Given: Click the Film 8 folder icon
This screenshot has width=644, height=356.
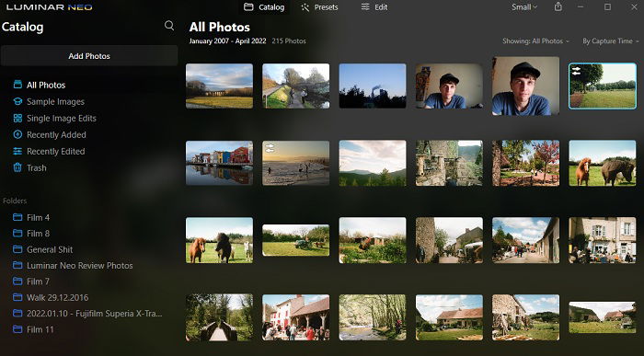Looking at the screenshot, I should click(17, 234).
